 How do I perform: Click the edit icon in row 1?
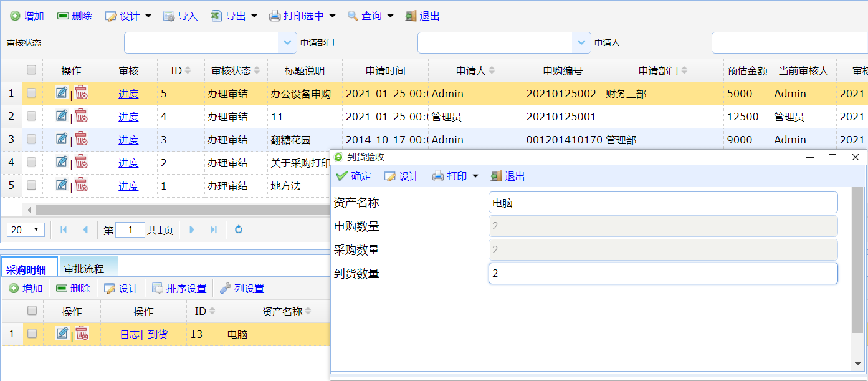pyautogui.click(x=61, y=93)
